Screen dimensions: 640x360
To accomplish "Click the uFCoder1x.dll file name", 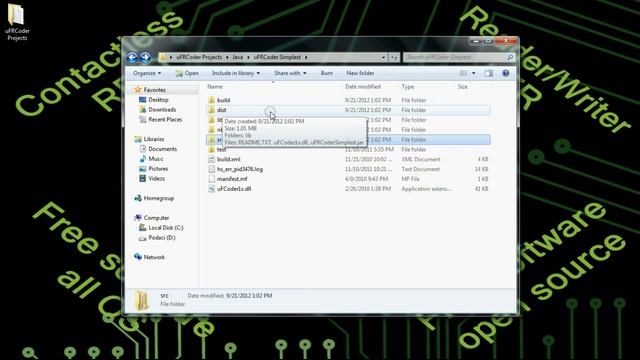I will (234, 189).
